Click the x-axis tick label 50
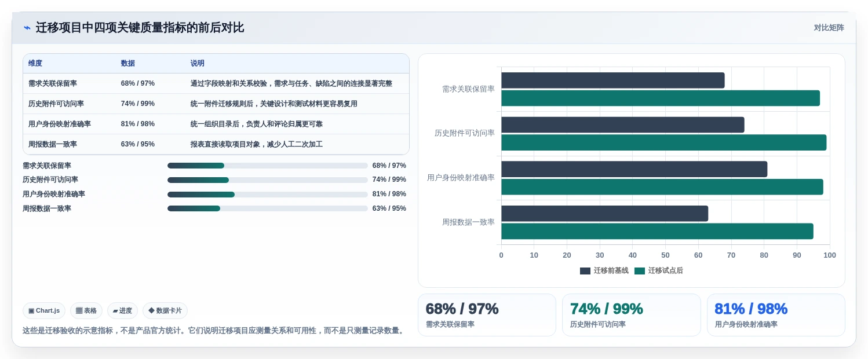The image size is (868, 359). (665, 255)
